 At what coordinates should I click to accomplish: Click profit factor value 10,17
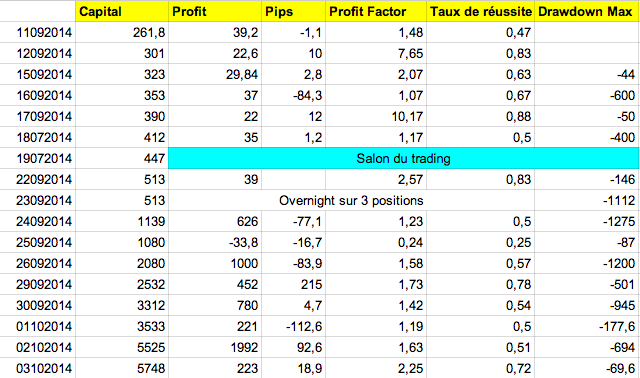(376, 116)
